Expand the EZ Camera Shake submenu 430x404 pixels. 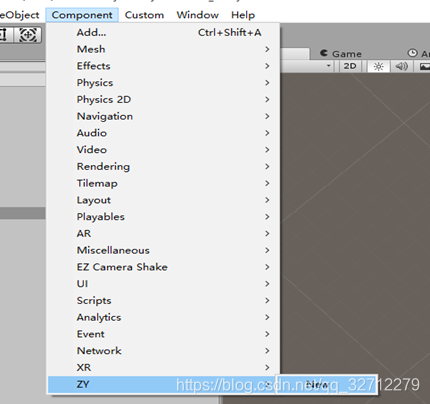[x=163, y=267]
